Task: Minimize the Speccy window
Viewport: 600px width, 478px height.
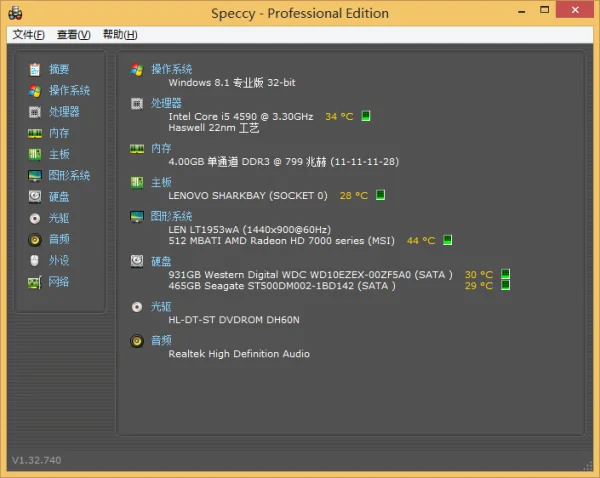Action: [x=521, y=10]
